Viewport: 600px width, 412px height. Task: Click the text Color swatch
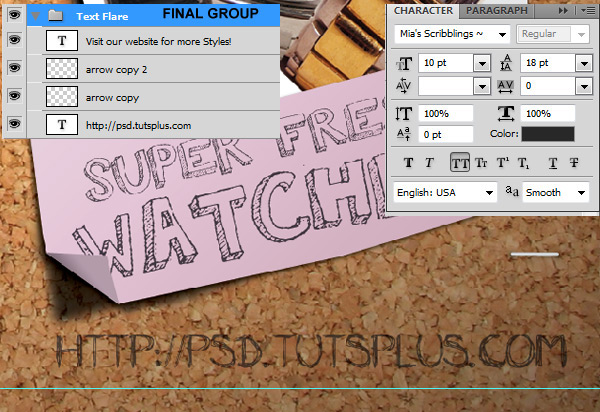tap(548, 134)
